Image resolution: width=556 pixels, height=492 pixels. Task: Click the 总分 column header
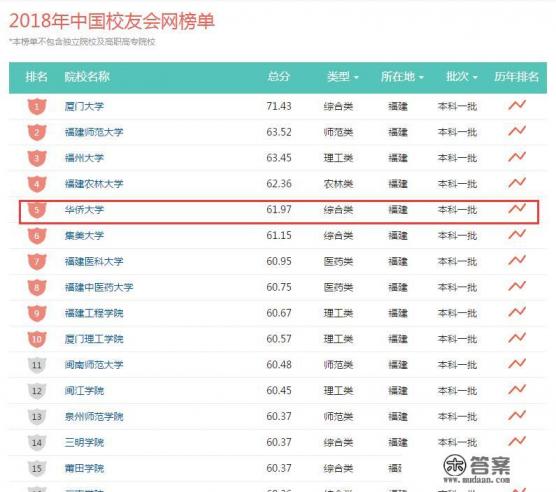(x=279, y=77)
